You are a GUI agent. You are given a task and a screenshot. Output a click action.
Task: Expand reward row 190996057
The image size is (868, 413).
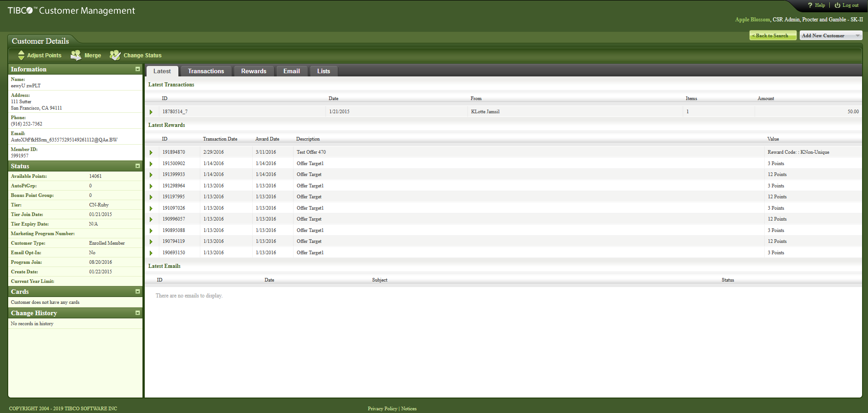151,219
